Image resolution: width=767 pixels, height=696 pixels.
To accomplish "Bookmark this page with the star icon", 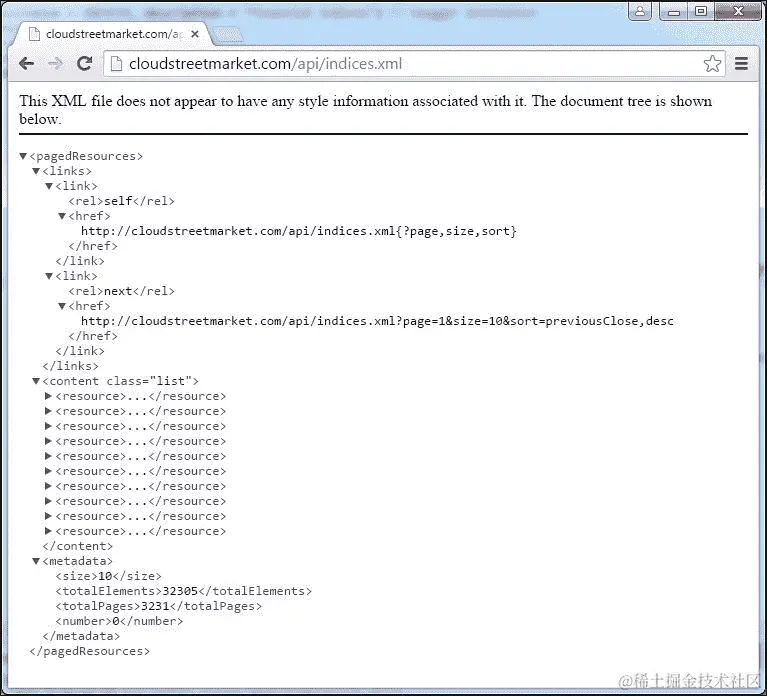I will point(712,64).
